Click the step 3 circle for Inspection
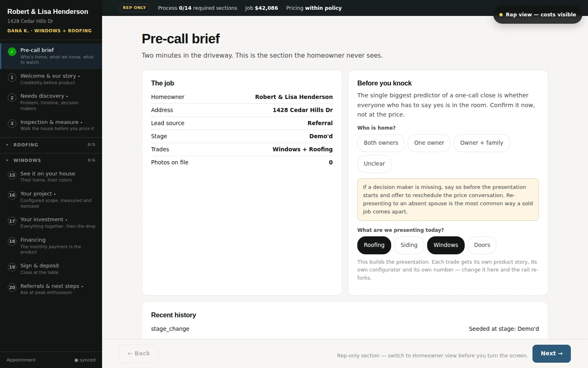The height and width of the screenshot is (368, 588). pos(12,123)
